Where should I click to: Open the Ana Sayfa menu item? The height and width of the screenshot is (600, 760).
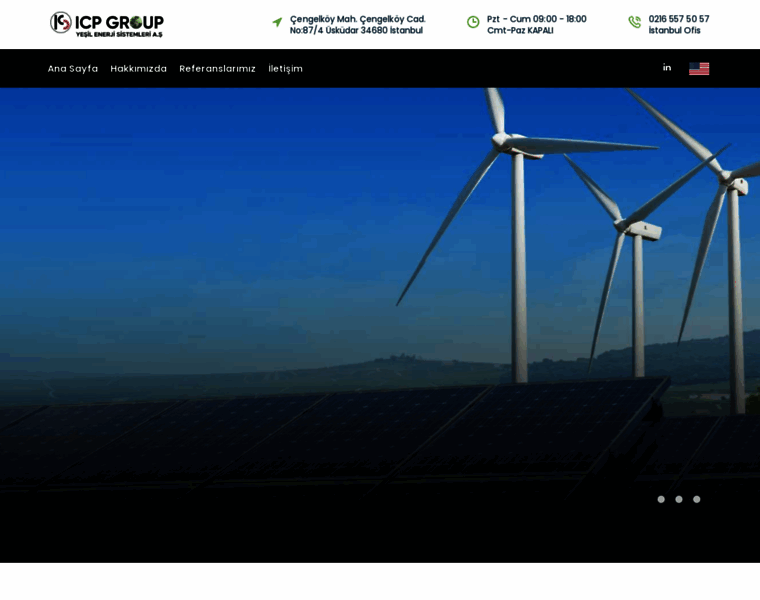(x=73, y=69)
